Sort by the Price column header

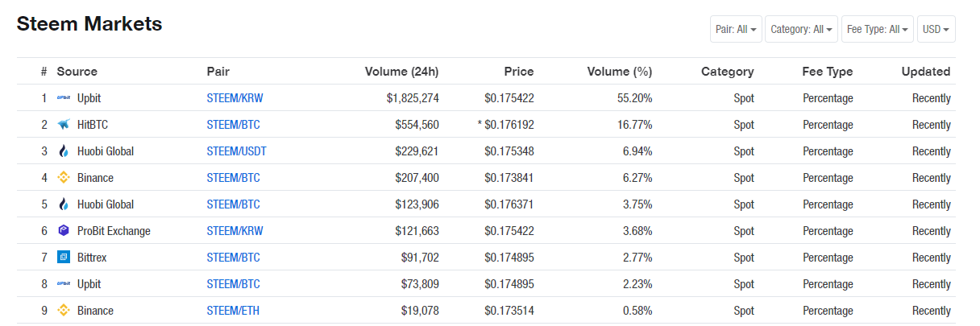[x=519, y=72]
